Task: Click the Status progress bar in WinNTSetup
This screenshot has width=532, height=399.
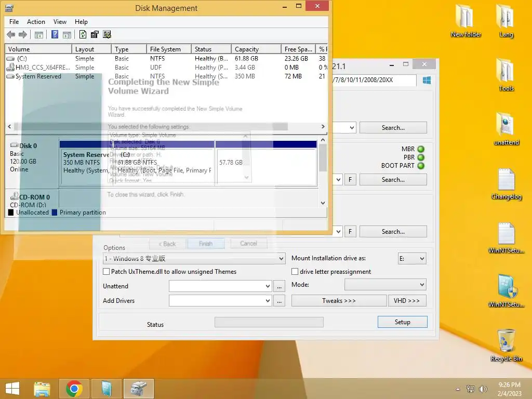Action: click(269, 322)
